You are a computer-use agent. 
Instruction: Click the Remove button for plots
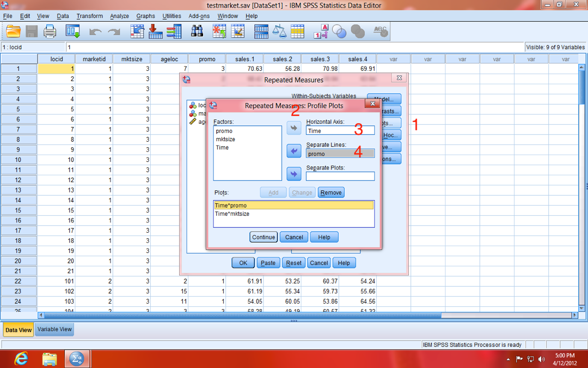331,192
